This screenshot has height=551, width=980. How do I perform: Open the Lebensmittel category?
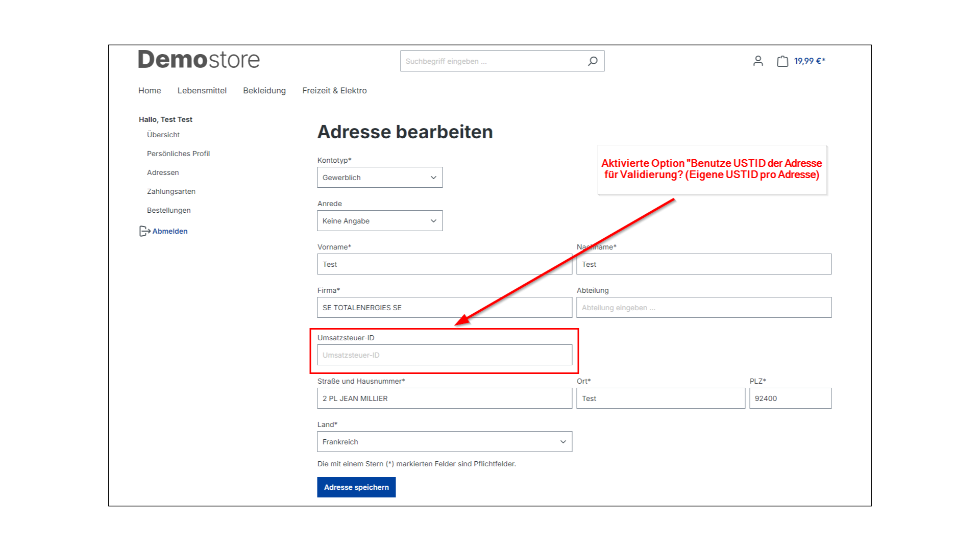[202, 90]
